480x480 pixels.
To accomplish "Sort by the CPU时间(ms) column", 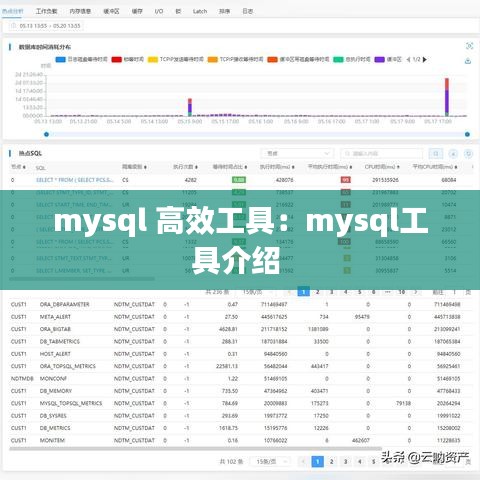I will [x=382, y=167].
